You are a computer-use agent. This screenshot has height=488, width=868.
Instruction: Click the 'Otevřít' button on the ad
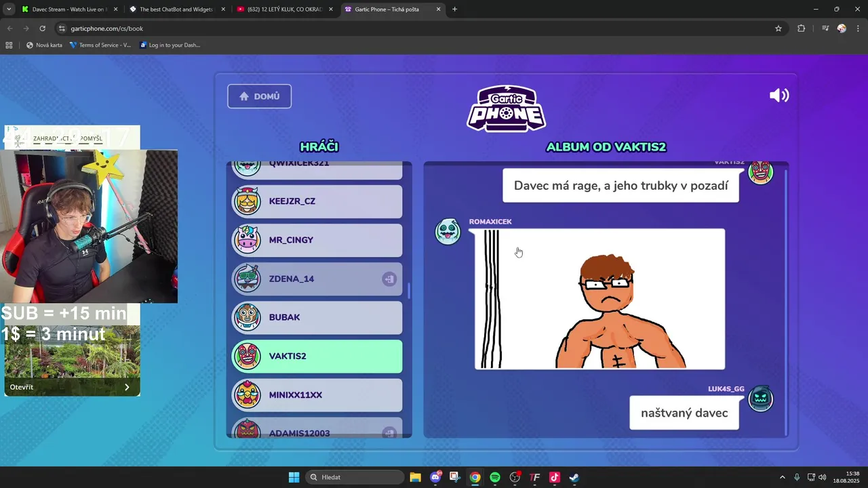pos(72,387)
